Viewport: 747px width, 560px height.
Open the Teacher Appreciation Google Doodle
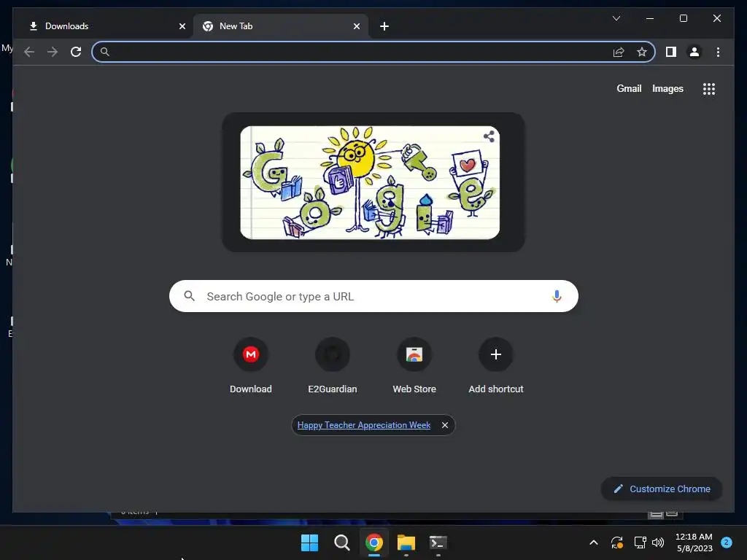[370, 182]
